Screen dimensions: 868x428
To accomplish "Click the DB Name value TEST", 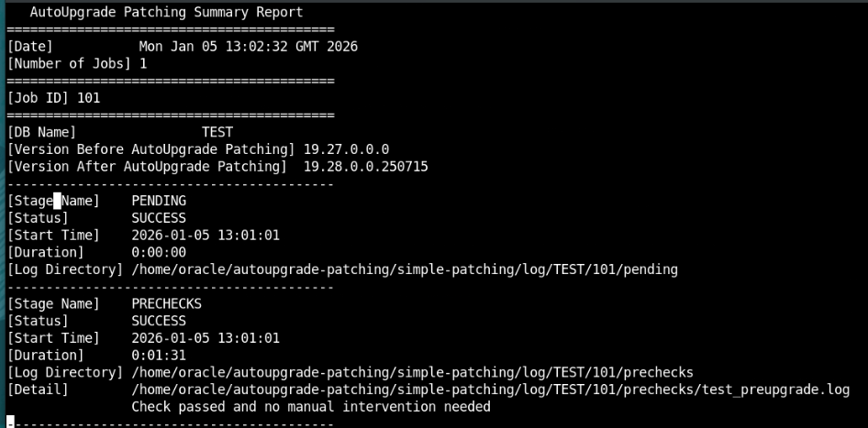I will [x=217, y=132].
